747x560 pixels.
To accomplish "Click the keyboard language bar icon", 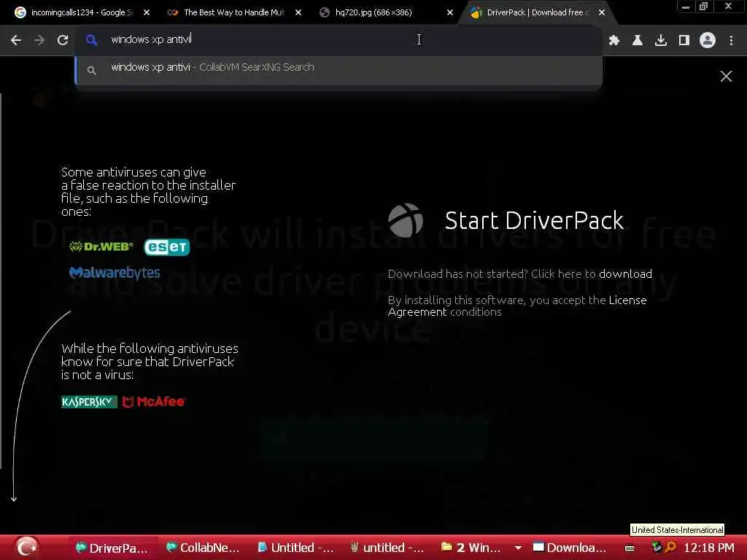I will 630,548.
